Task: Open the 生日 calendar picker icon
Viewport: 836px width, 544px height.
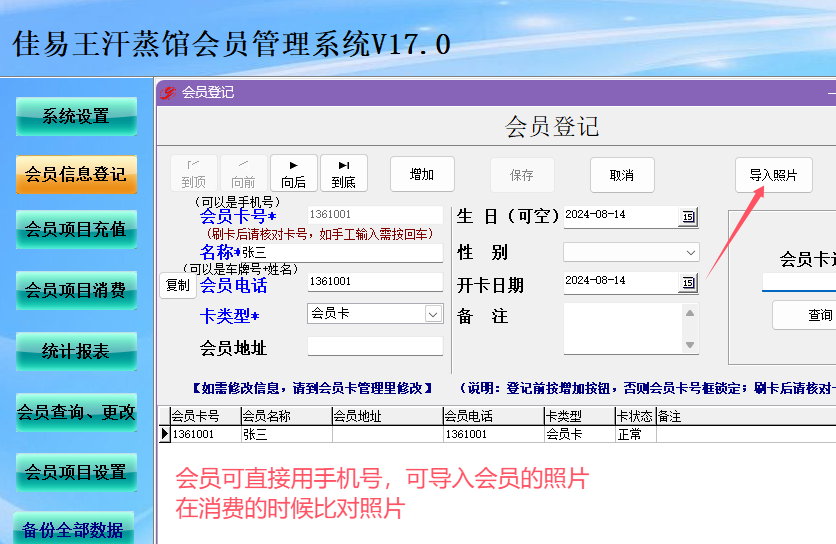Action: (x=688, y=217)
